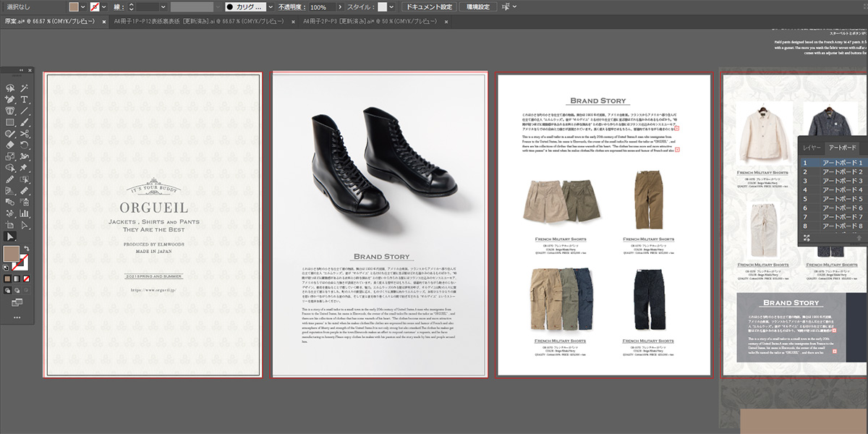Open Edit Toolbar three-dots menu

[17, 318]
